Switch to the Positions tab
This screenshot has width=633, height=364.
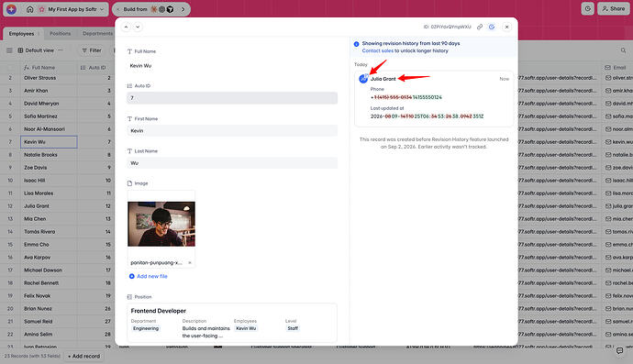click(61, 34)
